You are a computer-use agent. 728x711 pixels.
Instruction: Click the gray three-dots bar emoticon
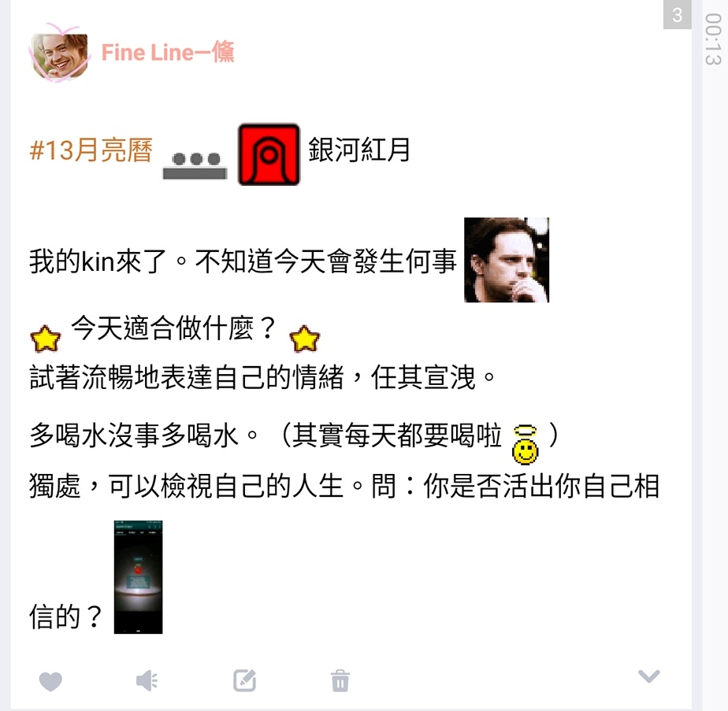point(195,165)
